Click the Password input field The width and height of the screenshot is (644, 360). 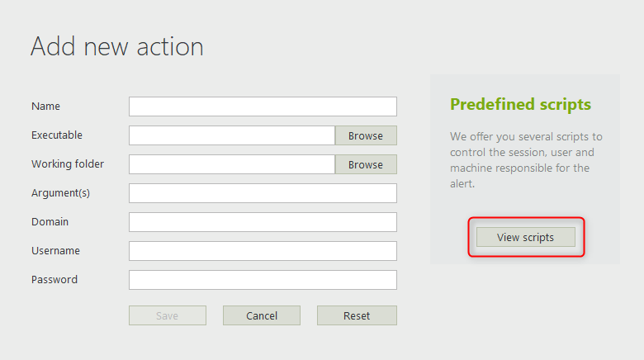(x=263, y=280)
